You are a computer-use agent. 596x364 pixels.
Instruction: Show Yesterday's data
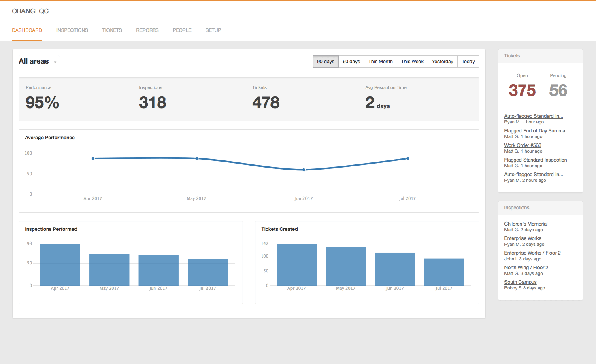(x=442, y=61)
